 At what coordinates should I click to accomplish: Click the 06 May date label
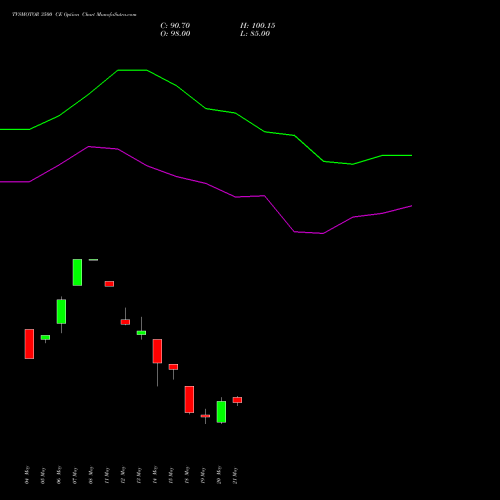(x=59, y=475)
